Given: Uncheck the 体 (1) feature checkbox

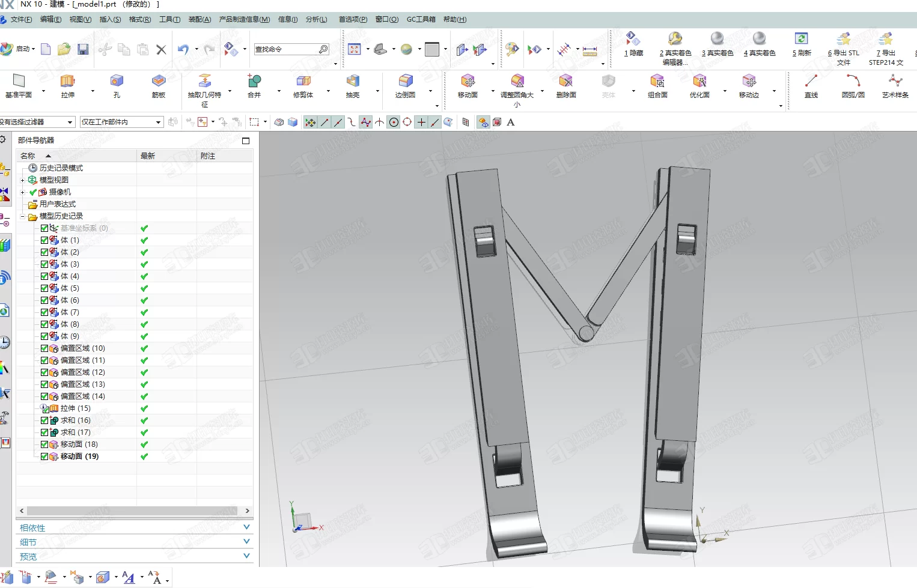Looking at the screenshot, I should tap(44, 240).
